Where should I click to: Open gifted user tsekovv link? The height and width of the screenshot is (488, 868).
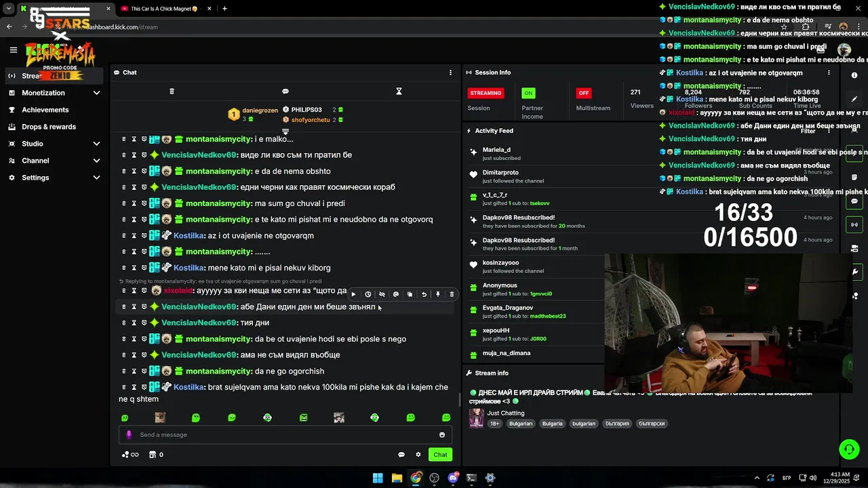point(540,203)
